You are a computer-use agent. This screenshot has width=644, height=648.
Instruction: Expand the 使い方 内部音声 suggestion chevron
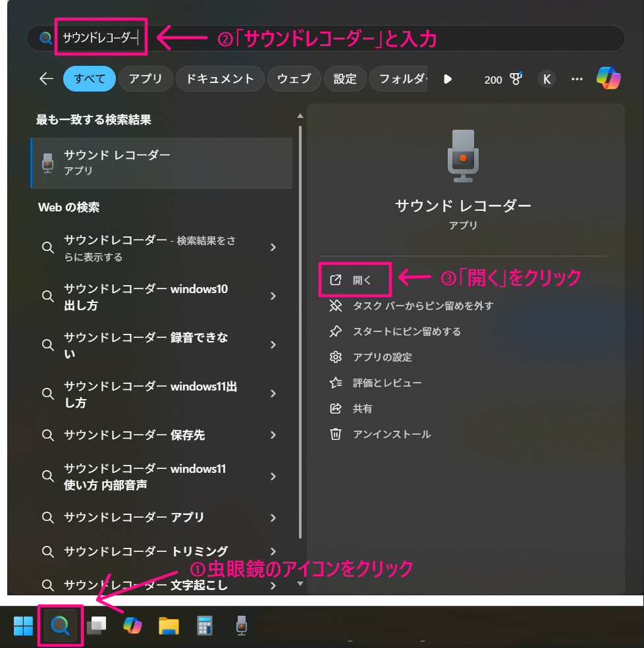point(273,476)
